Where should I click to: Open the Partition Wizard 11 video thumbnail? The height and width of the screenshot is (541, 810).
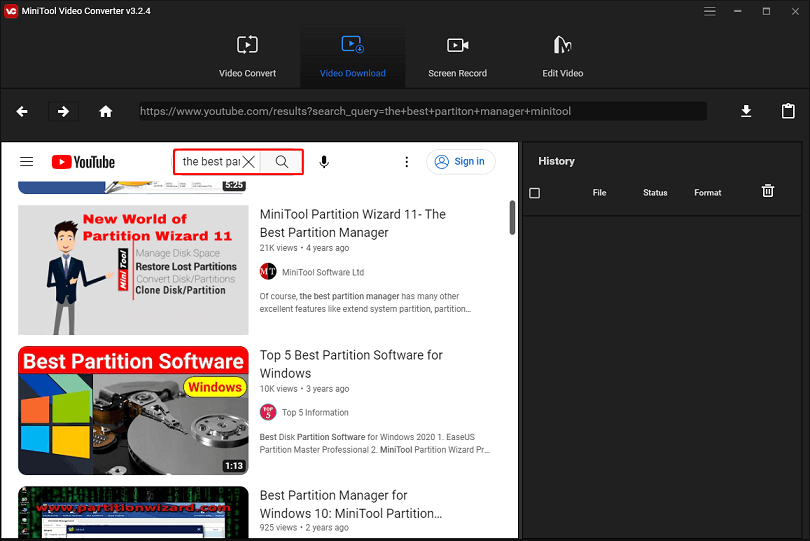pos(133,270)
